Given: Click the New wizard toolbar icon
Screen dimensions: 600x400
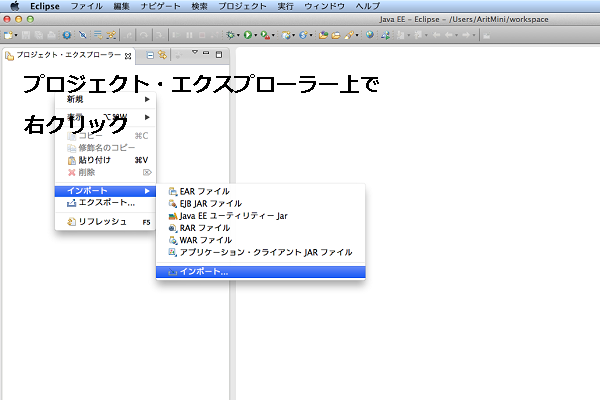Looking at the screenshot, I should click(8, 35).
